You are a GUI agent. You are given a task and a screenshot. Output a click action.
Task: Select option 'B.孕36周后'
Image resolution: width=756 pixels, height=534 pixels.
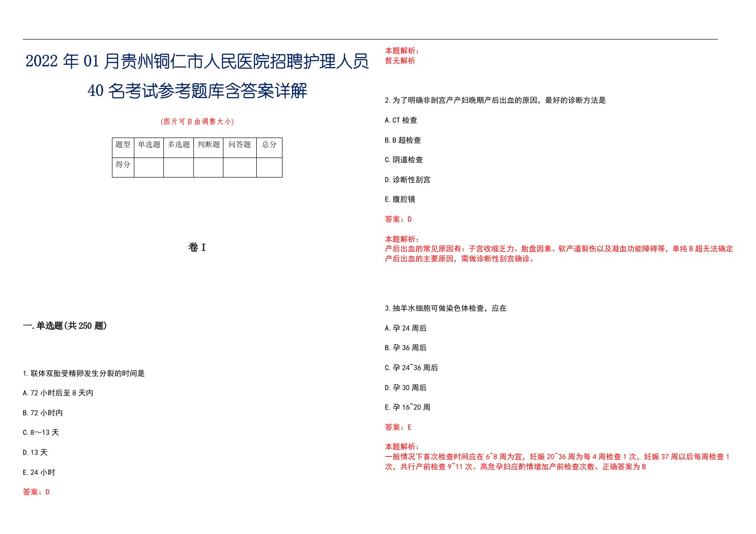(x=406, y=348)
